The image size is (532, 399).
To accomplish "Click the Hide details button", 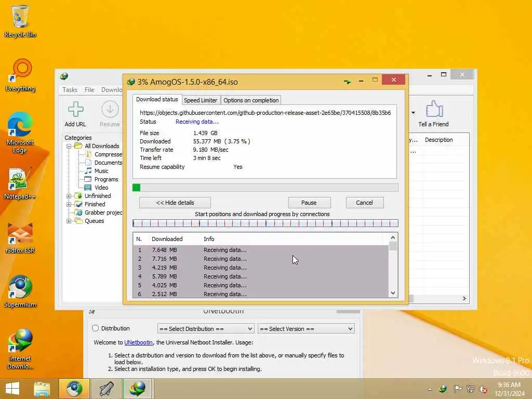I will pyautogui.click(x=175, y=203).
